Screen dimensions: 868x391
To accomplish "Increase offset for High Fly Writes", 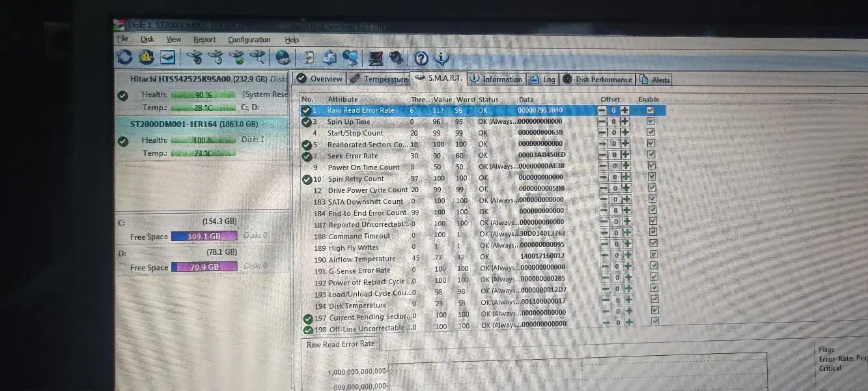I will (628, 244).
